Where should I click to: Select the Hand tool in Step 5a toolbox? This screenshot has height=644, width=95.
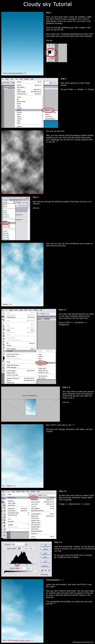(2, 535)
